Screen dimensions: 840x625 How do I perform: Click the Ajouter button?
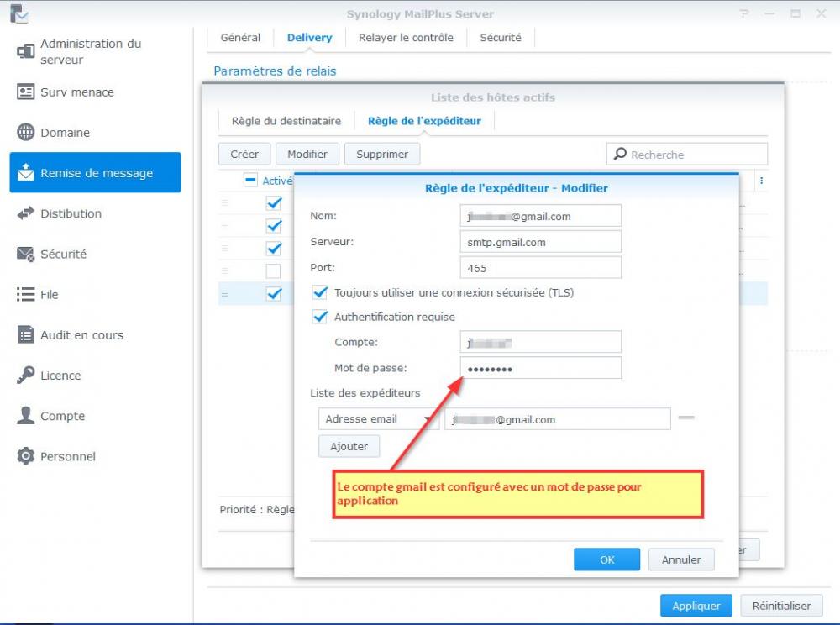tap(349, 446)
